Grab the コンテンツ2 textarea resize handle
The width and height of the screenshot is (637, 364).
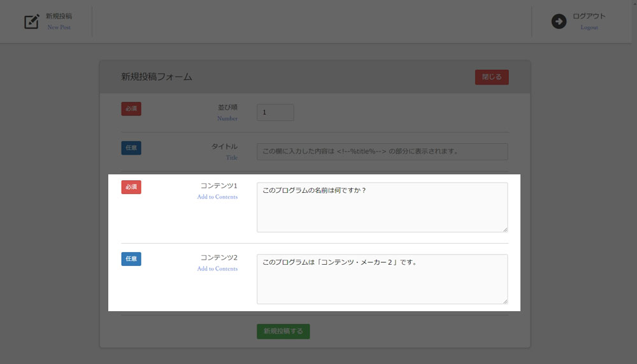[x=505, y=301]
